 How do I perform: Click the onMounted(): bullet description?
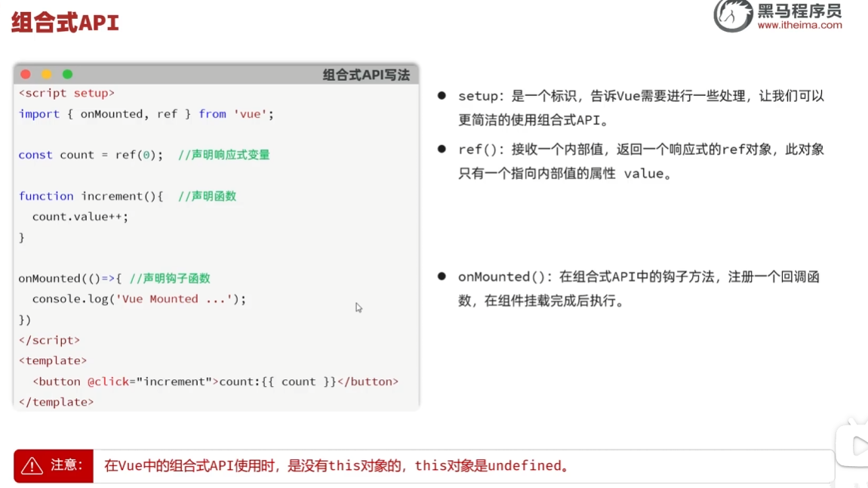click(639, 289)
